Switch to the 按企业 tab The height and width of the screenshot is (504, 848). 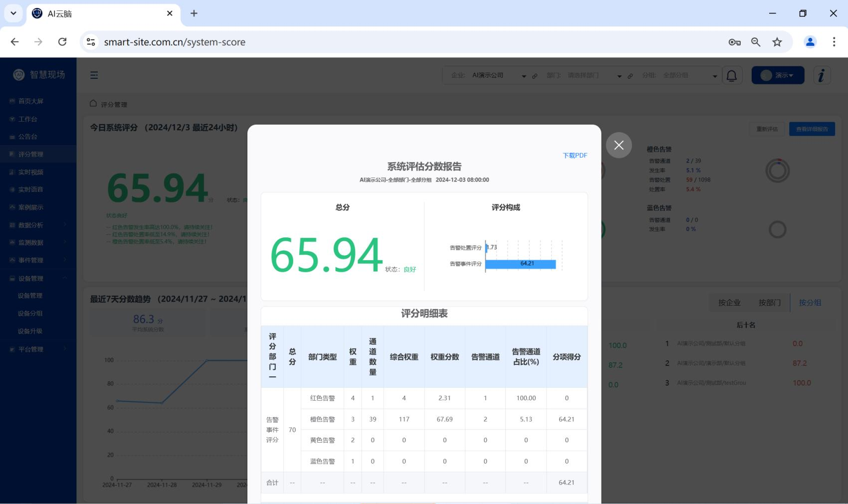pyautogui.click(x=729, y=303)
